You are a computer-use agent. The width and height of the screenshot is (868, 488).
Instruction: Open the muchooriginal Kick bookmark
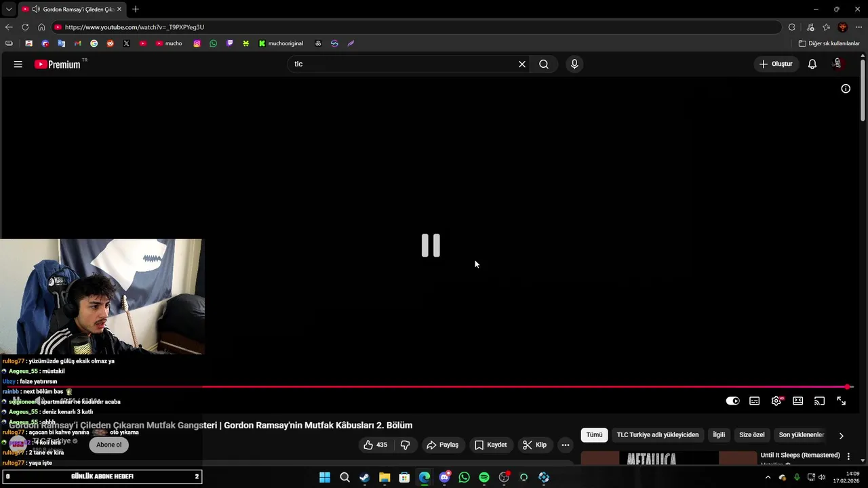coord(281,43)
